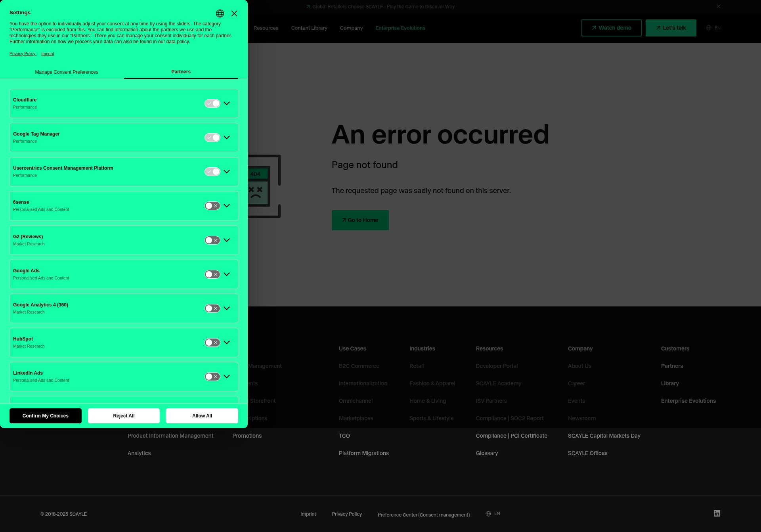Open the Glossary footer link
Screen dimensions: 761x532
(x=487, y=453)
